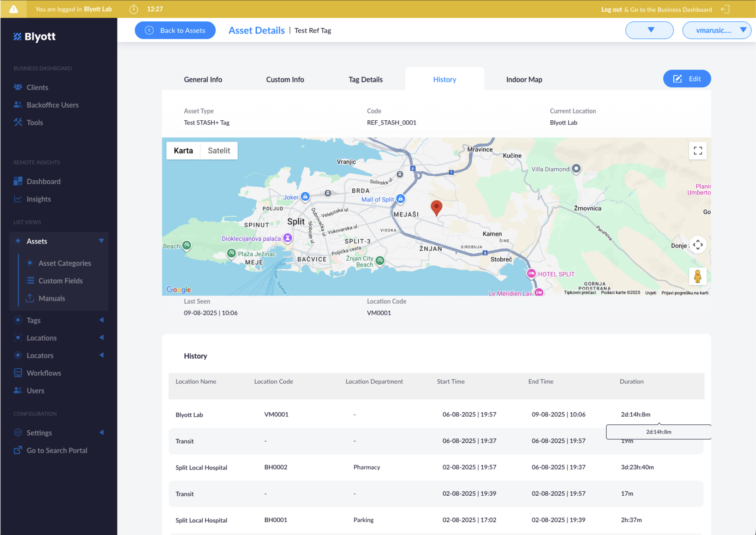Click the Back to Assets button
The width and height of the screenshot is (756, 535).
(175, 30)
